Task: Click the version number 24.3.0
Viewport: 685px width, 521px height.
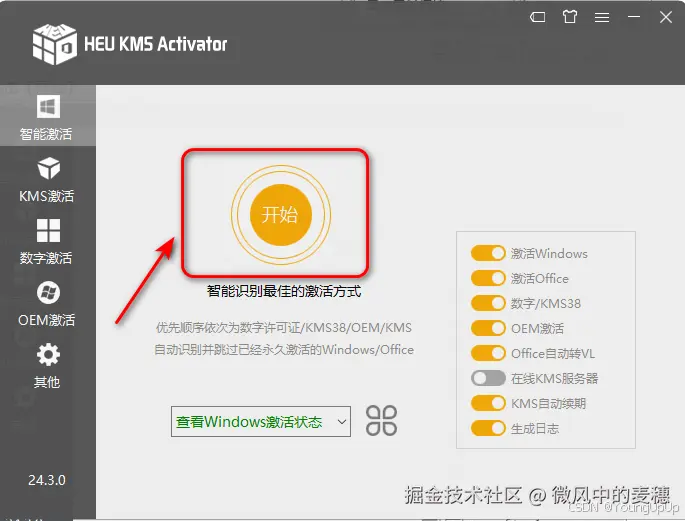Action: coord(47,480)
